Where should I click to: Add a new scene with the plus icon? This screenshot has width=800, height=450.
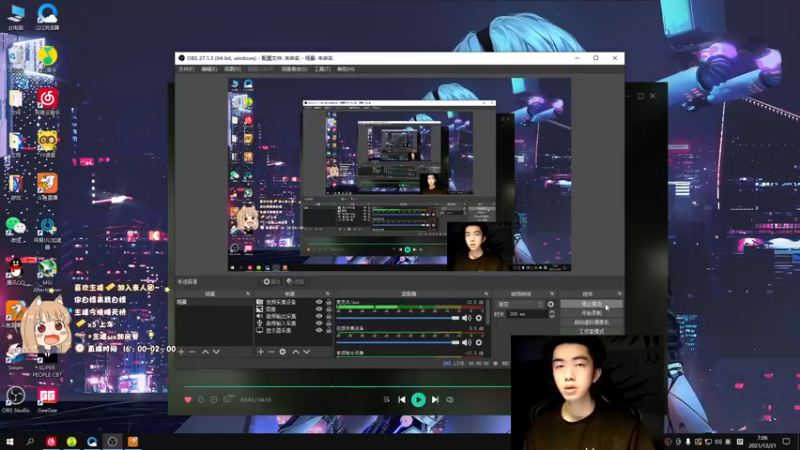point(181,352)
